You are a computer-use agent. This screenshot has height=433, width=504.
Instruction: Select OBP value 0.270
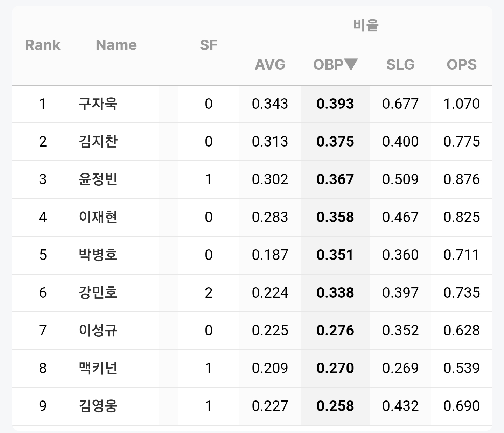click(335, 368)
